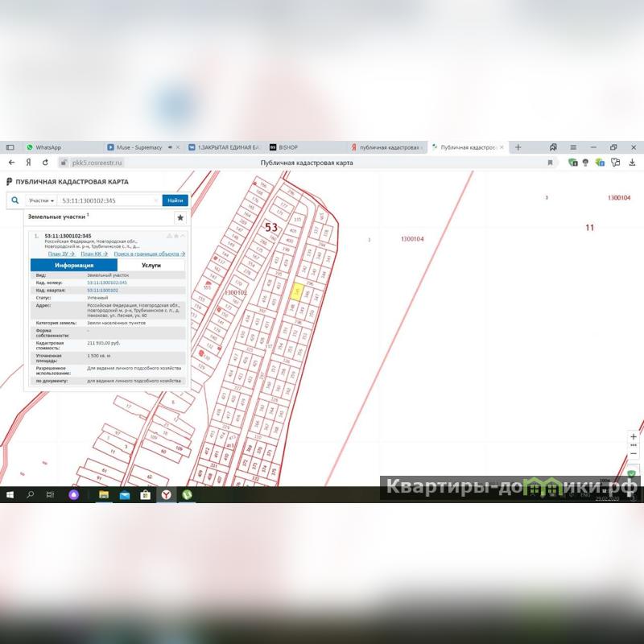
Task: Collapse the 53:11:1300102:345 result card
Action: pyautogui.click(x=183, y=236)
